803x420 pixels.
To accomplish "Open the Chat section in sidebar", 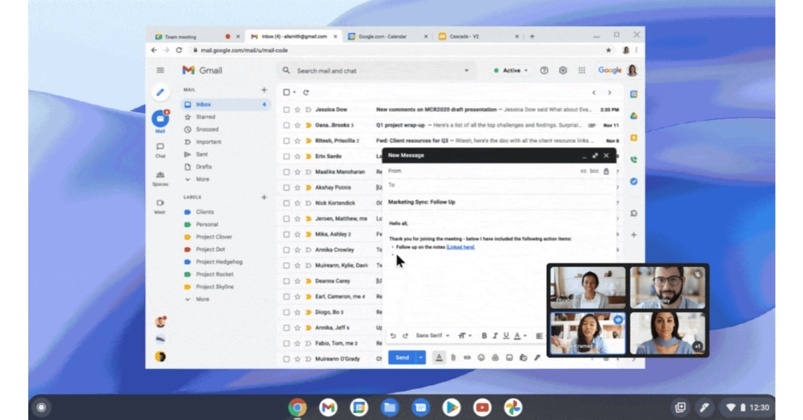I will click(x=160, y=150).
